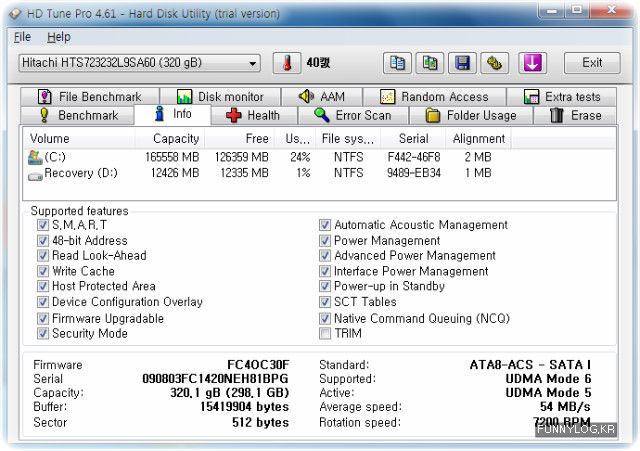This screenshot has height=451, width=640.
Task: Open the Health tab
Action: pyautogui.click(x=254, y=116)
